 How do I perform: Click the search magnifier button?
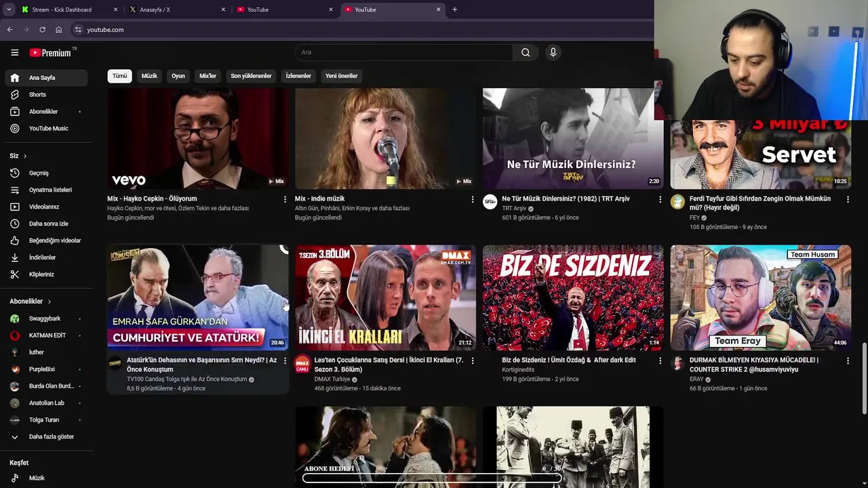(x=526, y=52)
